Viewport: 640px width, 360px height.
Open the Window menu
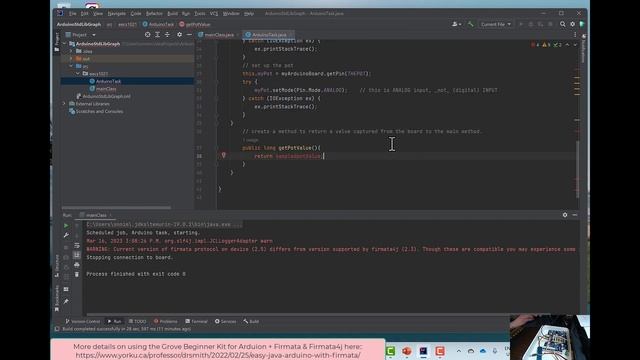pyautogui.click(x=231, y=13)
